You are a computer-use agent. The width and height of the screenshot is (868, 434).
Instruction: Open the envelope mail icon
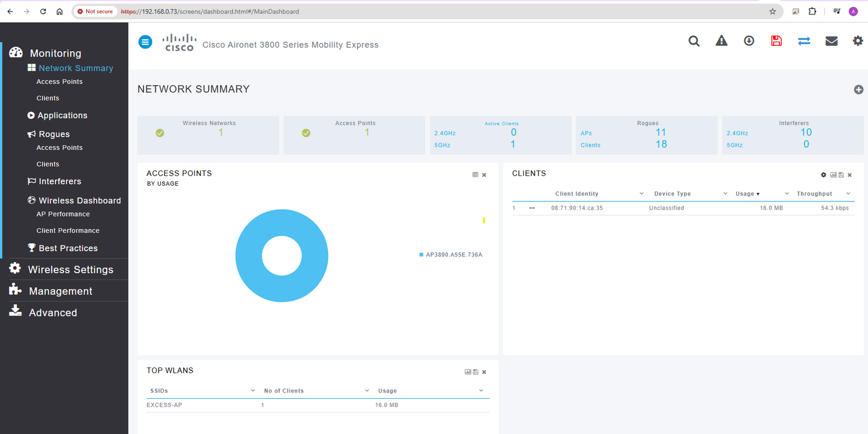click(x=832, y=41)
